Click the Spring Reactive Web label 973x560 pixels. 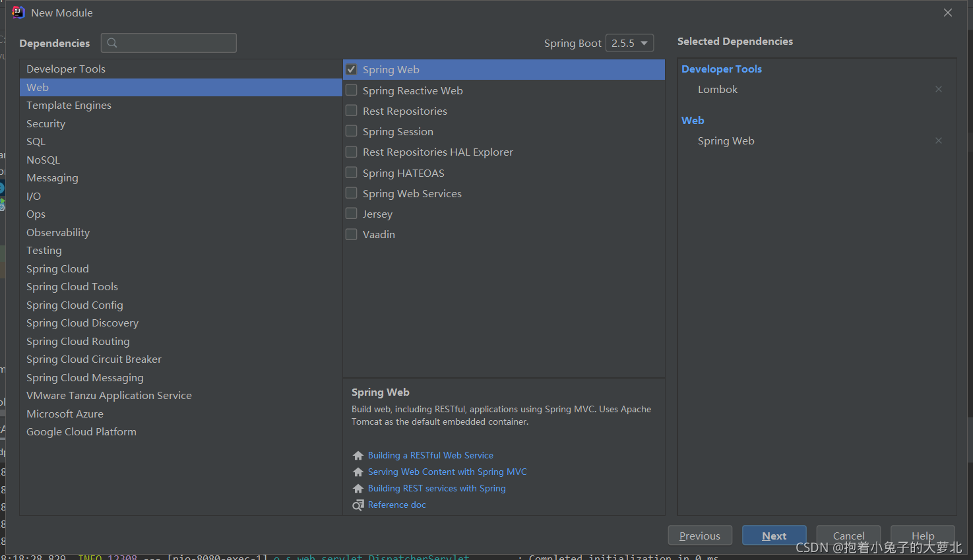tap(413, 90)
